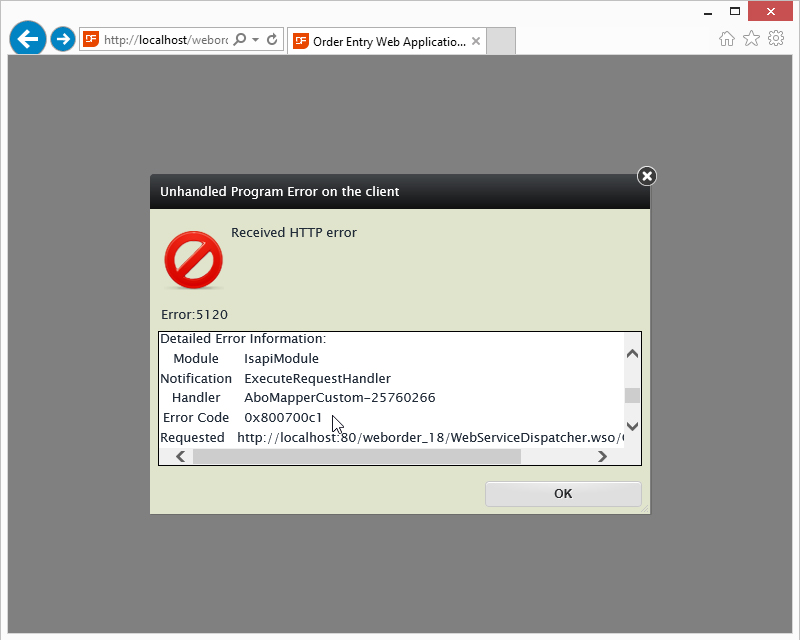Click the 'Detailed Error Information:' heading

[x=243, y=339]
